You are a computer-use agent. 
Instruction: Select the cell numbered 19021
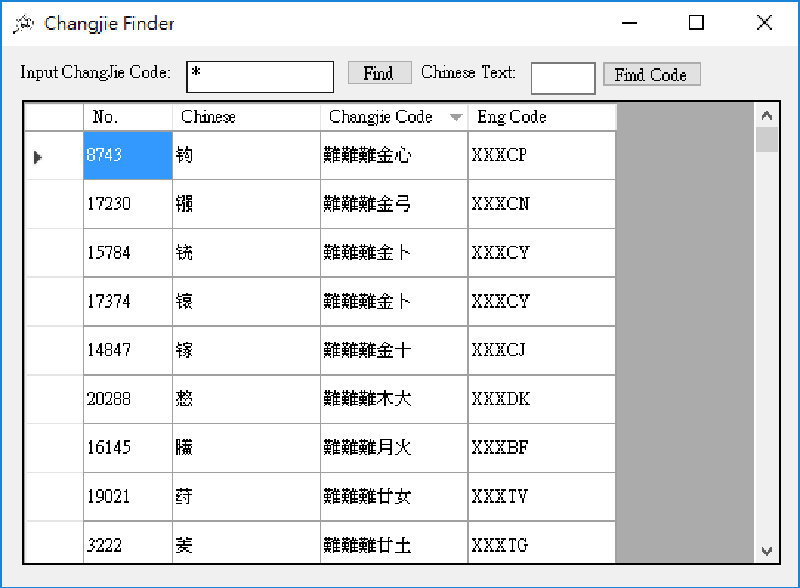point(127,497)
